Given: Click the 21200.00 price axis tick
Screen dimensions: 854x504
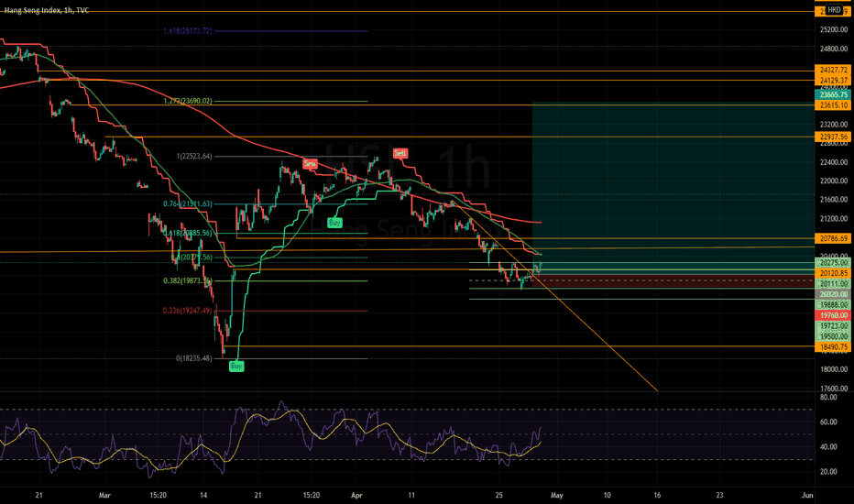Looking at the screenshot, I should point(833,219).
